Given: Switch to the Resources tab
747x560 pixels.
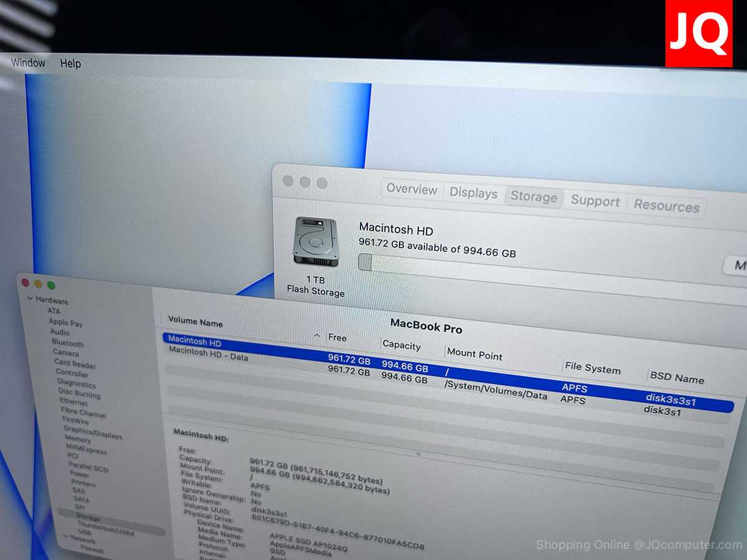Looking at the screenshot, I should point(667,206).
